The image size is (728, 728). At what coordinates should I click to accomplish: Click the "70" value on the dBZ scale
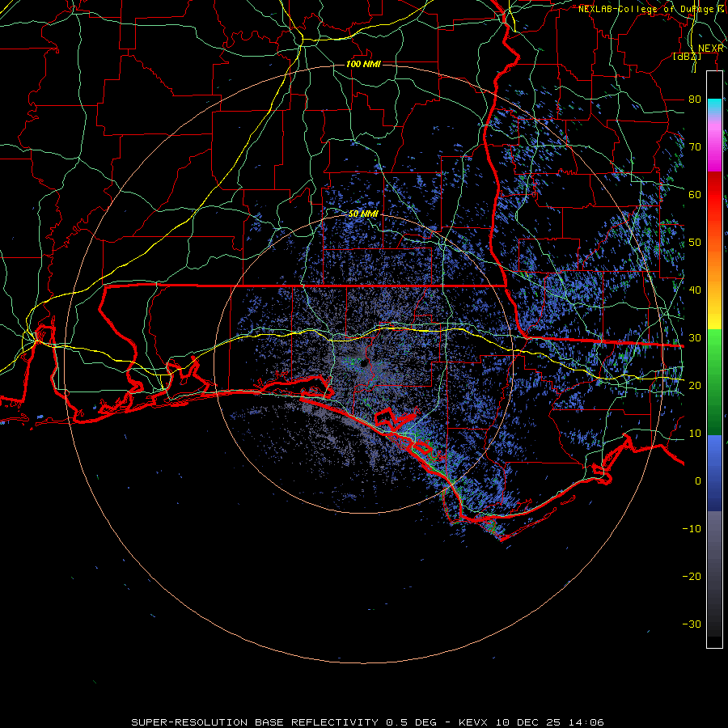coord(695,147)
